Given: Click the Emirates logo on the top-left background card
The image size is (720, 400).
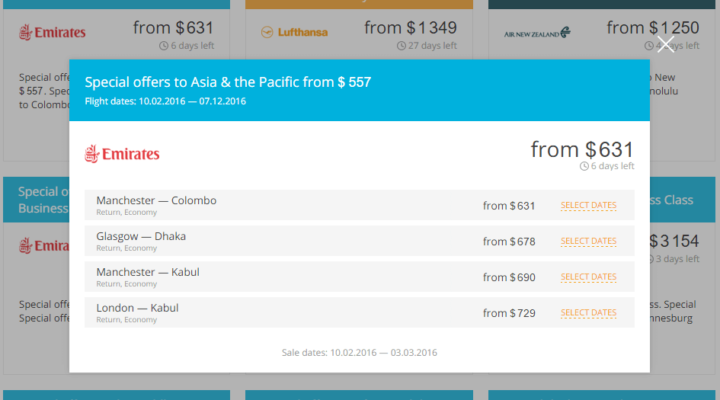Looking at the screenshot, I should (x=53, y=32).
